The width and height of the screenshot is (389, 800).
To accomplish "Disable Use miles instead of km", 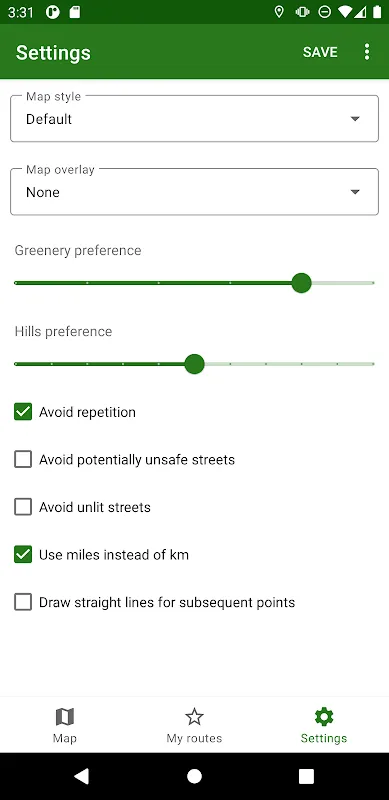I will click(x=23, y=555).
